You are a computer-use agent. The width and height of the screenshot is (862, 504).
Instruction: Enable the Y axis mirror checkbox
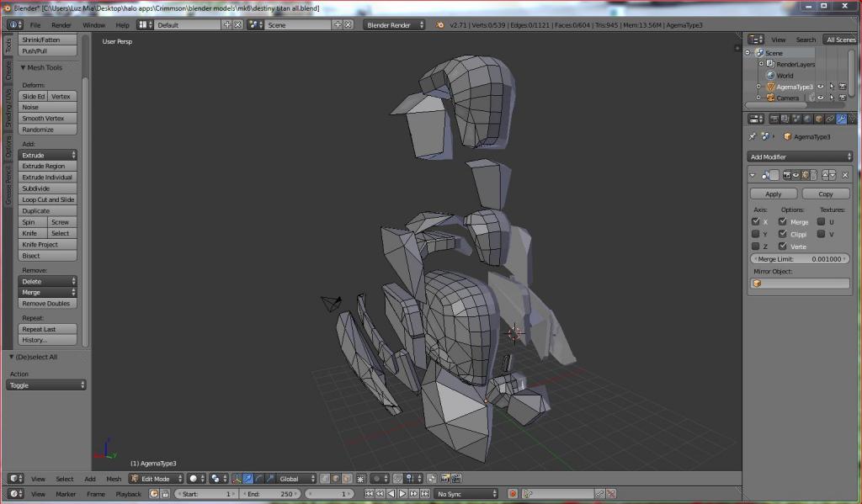pyautogui.click(x=755, y=234)
